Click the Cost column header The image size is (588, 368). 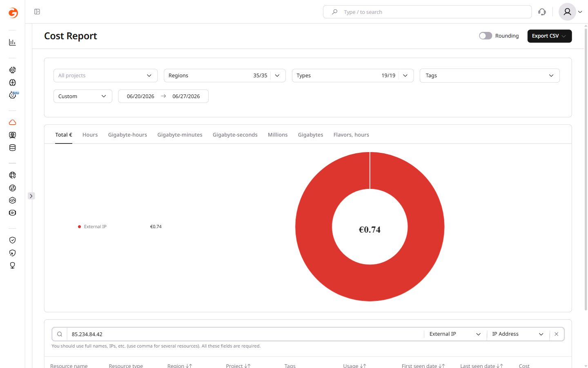click(524, 366)
